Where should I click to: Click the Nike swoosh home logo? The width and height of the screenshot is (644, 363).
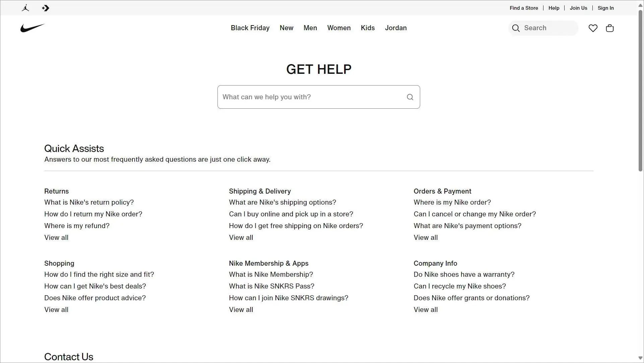pos(32,28)
